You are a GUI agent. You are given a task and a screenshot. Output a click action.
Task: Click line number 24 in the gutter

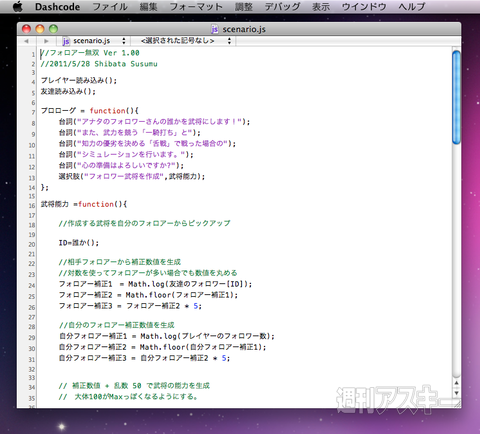32,285
